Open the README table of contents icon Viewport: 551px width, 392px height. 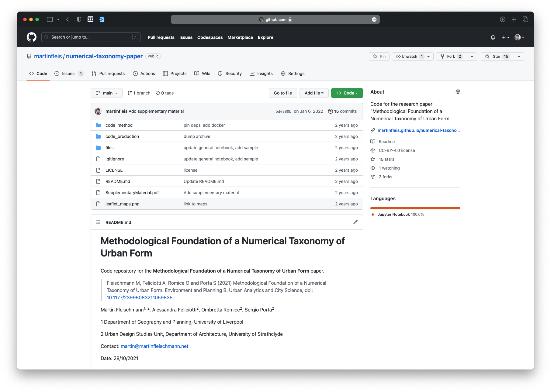[x=98, y=222]
